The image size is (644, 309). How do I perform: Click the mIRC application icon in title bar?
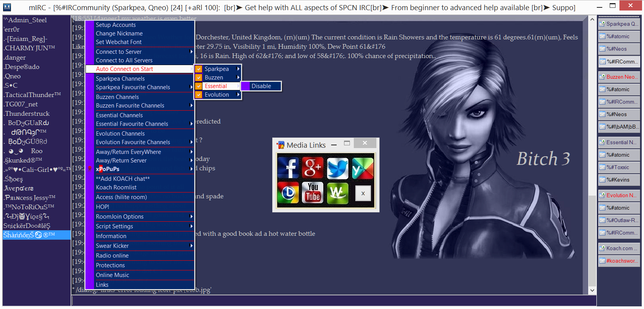(x=7, y=7)
